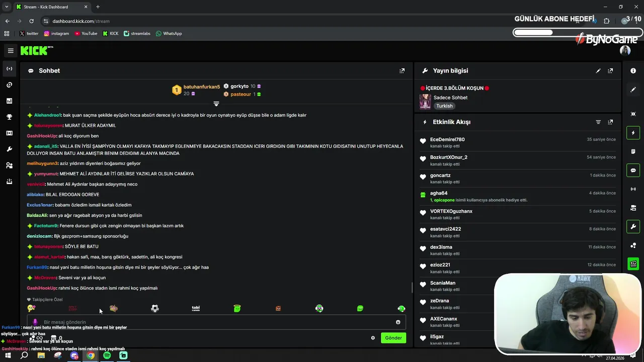Focus the 'Bir mesaj gönderin' message field
The width and height of the screenshot is (644, 362).
216,322
